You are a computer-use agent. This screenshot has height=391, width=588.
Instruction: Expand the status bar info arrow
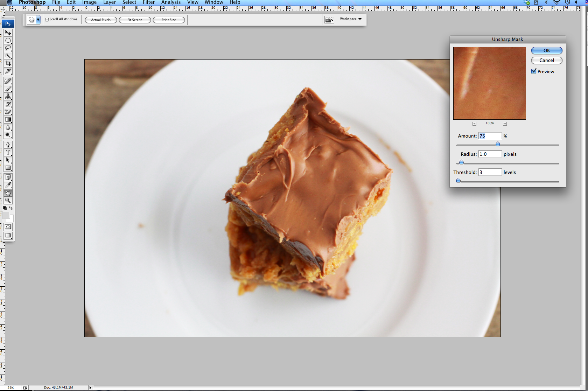pos(90,387)
